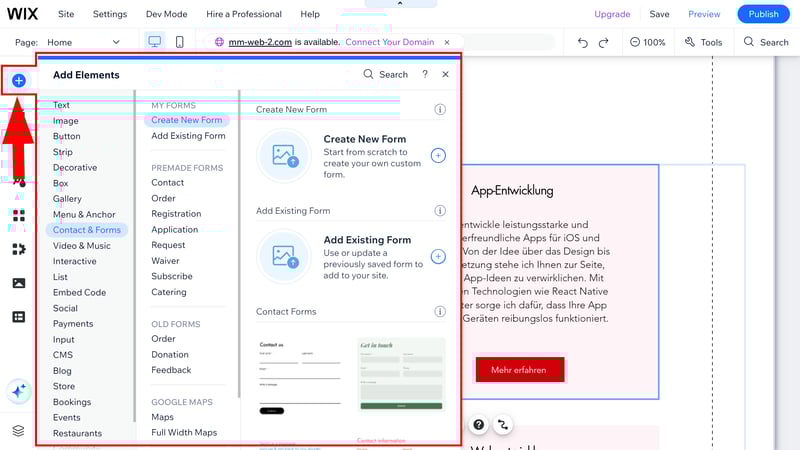This screenshot has width=800, height=450.
Task: Select the Waiver premade form
Action: coord(165,261)
